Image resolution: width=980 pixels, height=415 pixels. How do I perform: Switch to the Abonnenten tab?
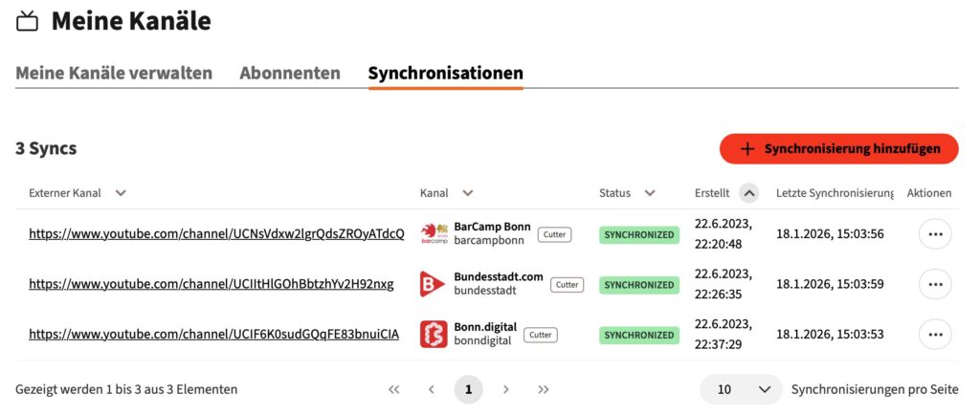click(x=290, y=74)
